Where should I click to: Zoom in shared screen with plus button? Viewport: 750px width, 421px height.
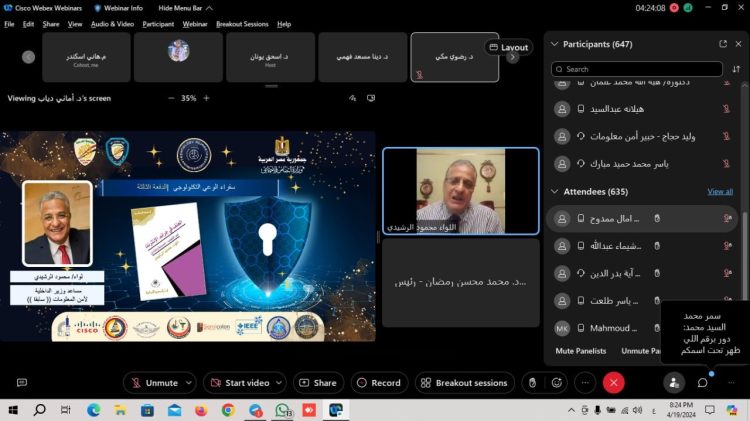(x=207, y=98)
